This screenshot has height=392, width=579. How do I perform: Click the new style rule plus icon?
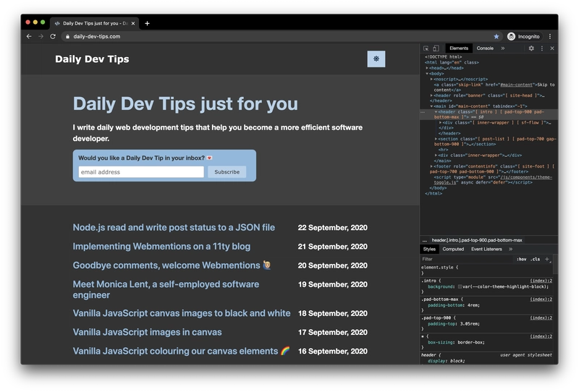[547, 259]
